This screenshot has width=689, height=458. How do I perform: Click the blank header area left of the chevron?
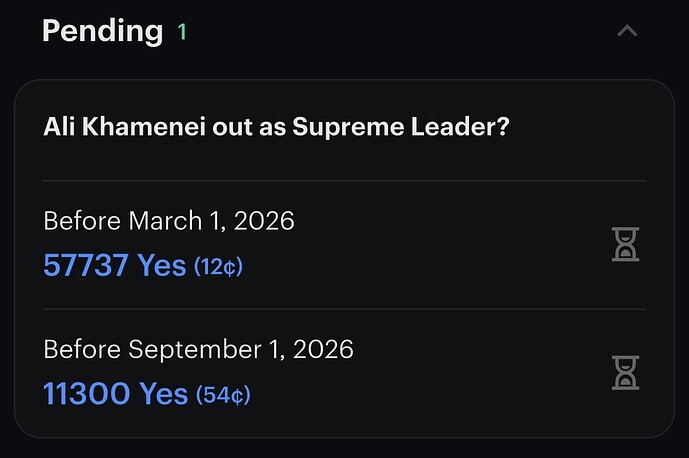(400, 31)
